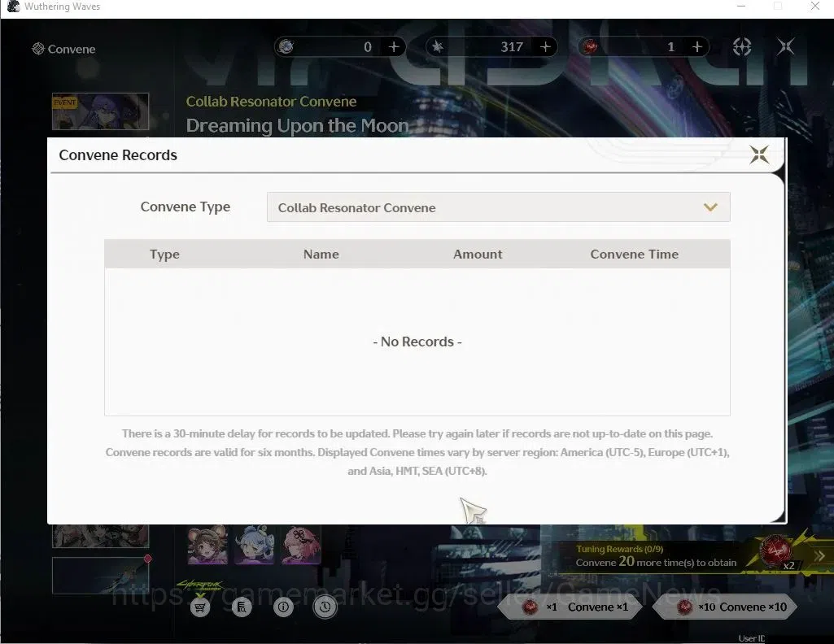Select the pink-haired character portrait
834x644 pixels.
(301, 545)
